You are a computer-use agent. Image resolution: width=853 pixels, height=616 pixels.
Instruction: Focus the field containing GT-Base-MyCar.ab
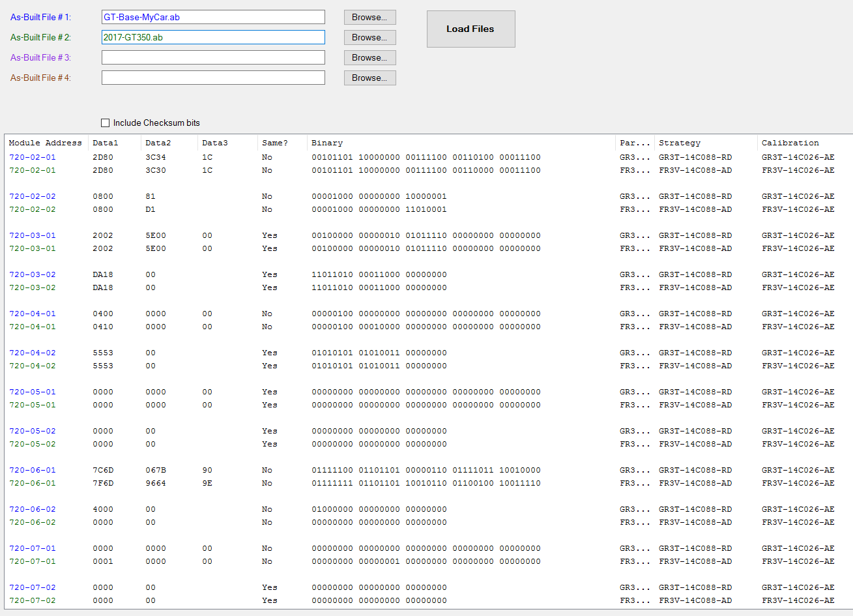tap(213, 17)
